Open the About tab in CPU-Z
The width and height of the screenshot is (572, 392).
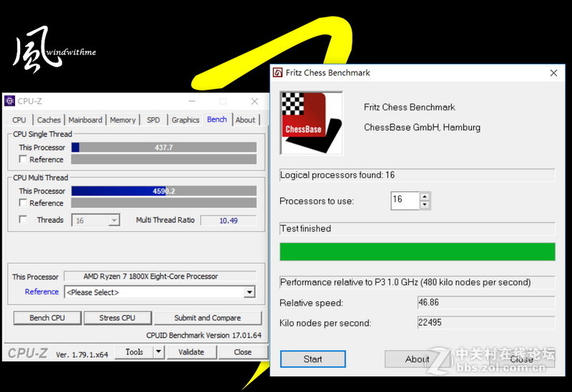pyautogui.click(x=245, y=120)
